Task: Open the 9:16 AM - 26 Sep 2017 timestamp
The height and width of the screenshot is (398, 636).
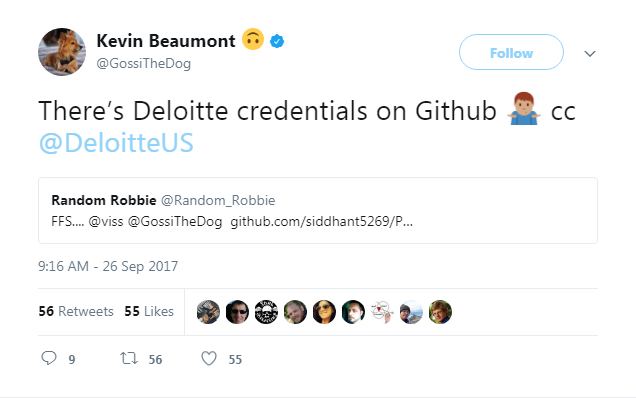Action: coord(108,266)
